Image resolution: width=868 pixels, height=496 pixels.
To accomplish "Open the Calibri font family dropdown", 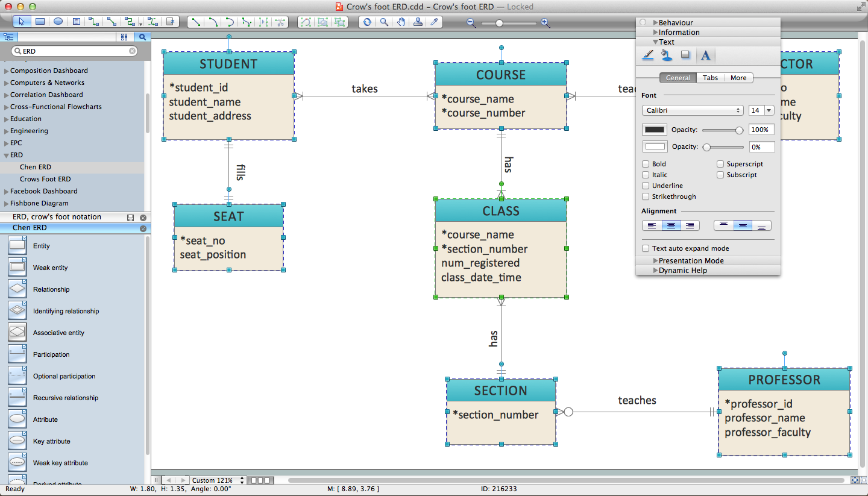I will (692, 110).
